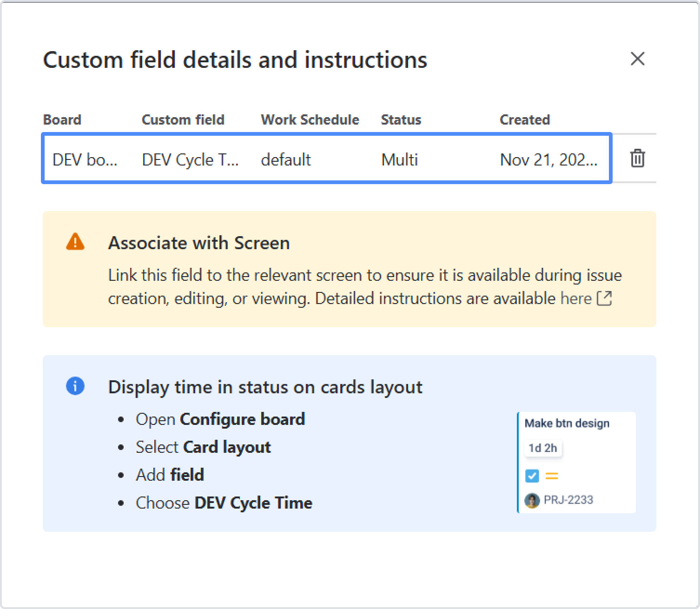700x609 pixels.
Task: Click the PRJ-2233 issue key
Action: click(x=568, y=500)
